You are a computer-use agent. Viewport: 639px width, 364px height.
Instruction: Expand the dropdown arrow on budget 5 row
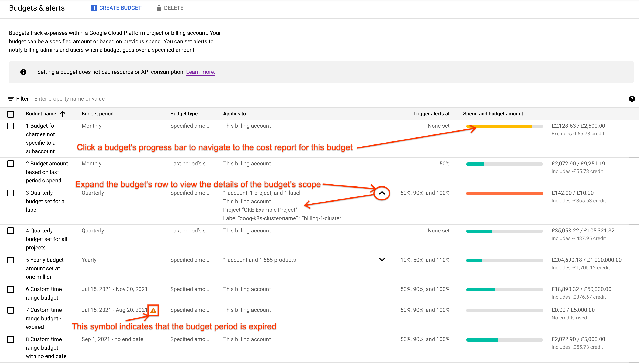click(382, 260)
